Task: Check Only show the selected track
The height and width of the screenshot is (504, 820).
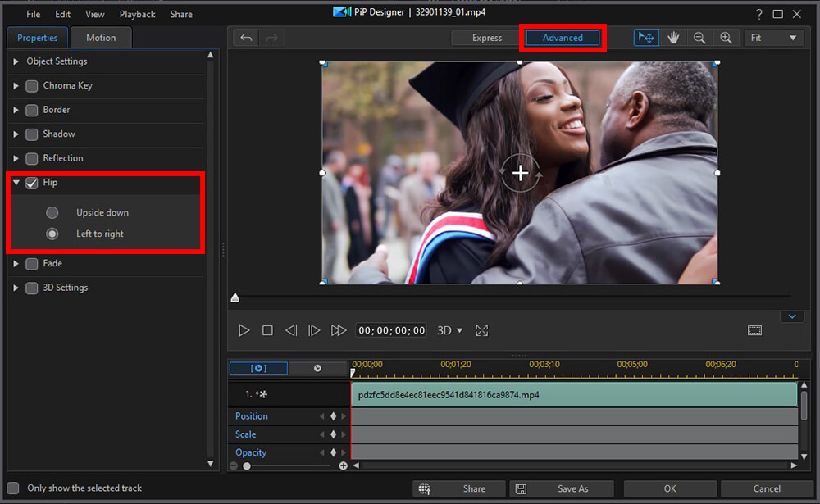Action: (13, 488)
